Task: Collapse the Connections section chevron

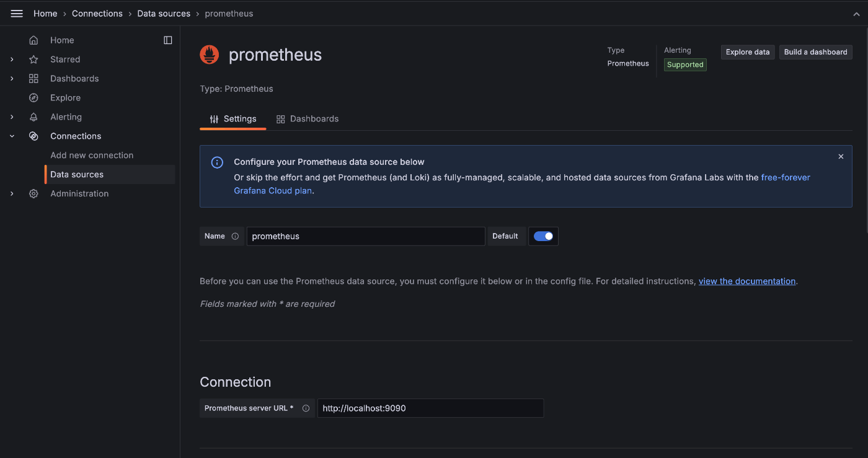Action: tap(12, 136)
